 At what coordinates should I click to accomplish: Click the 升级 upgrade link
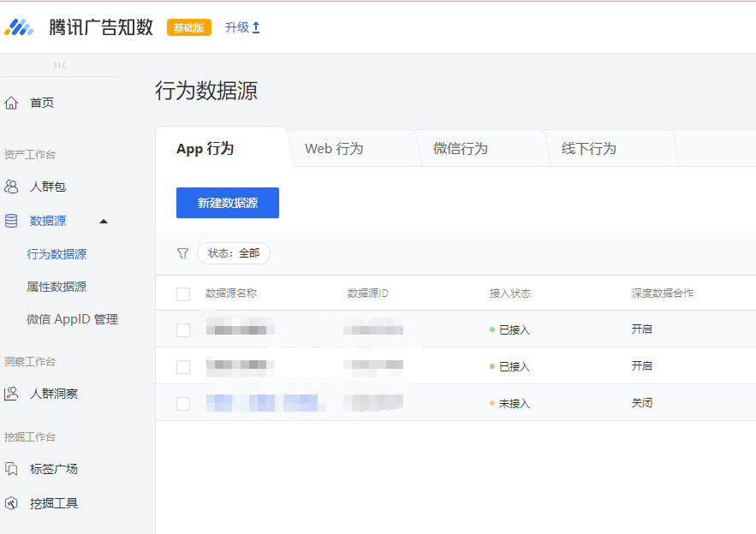242,27
